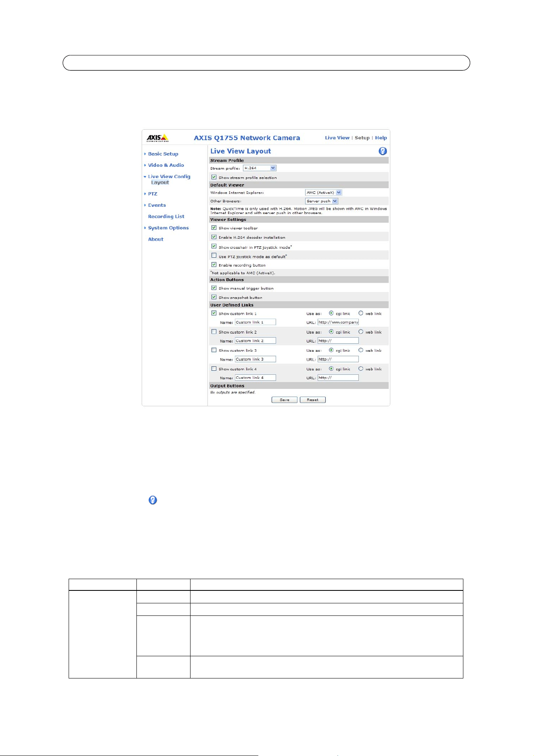
Task: Set custom link 4 to web link
Action: tap(361, 369)
